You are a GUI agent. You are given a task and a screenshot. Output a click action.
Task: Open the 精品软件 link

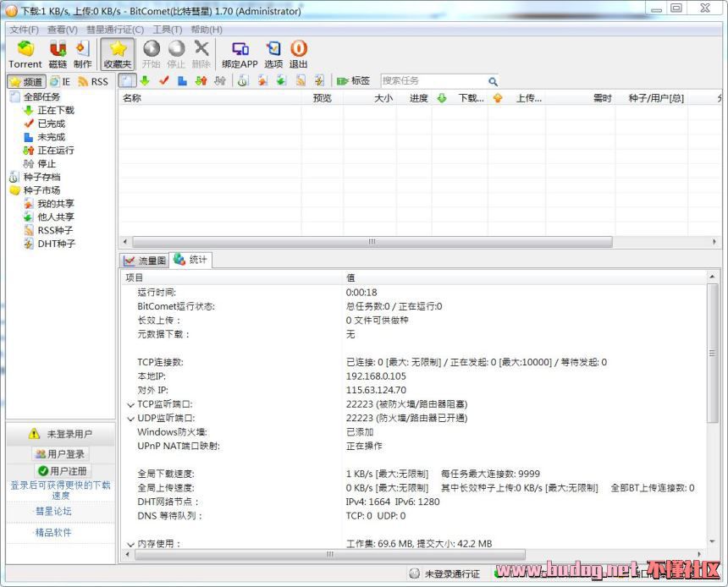53,533
